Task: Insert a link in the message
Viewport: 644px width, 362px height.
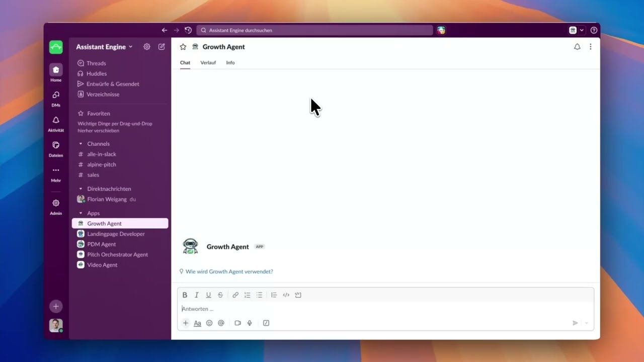Action: coord(235,295)
